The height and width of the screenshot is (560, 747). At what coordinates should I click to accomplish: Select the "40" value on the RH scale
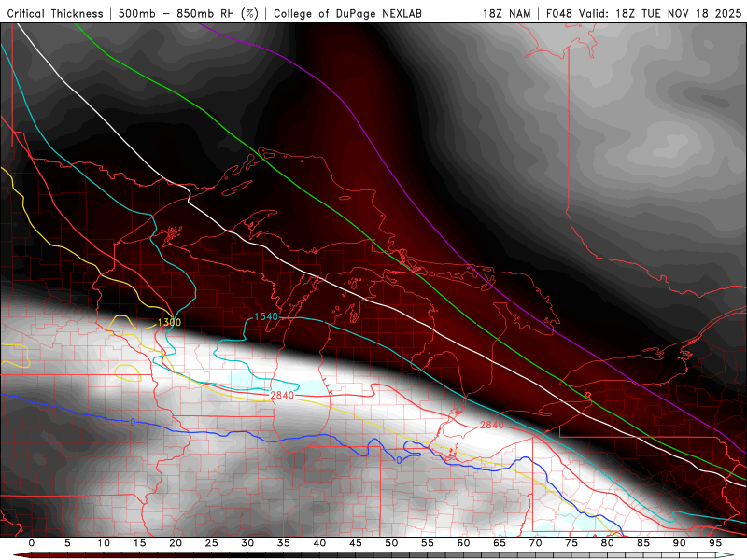click(x=319, y=543)
